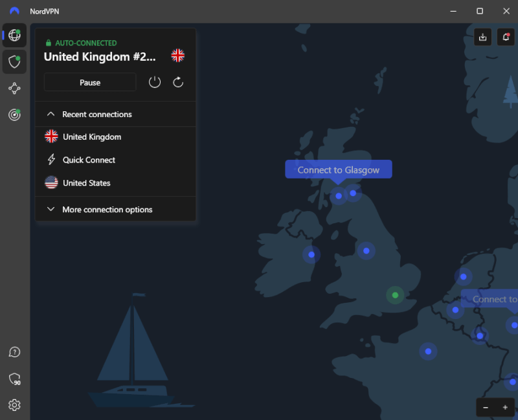Click the Manchester server dot on map
The image size is (518, 420).
point(366,251)
